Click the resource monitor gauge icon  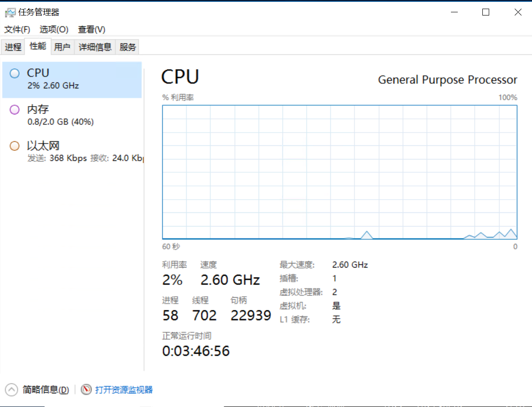coord(86,389)
